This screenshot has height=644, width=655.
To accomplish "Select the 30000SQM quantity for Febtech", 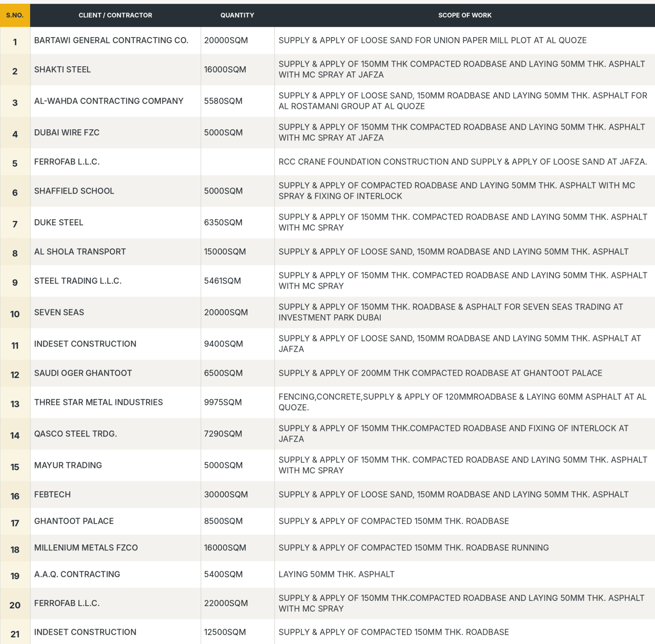I will (x=226, y=494).
